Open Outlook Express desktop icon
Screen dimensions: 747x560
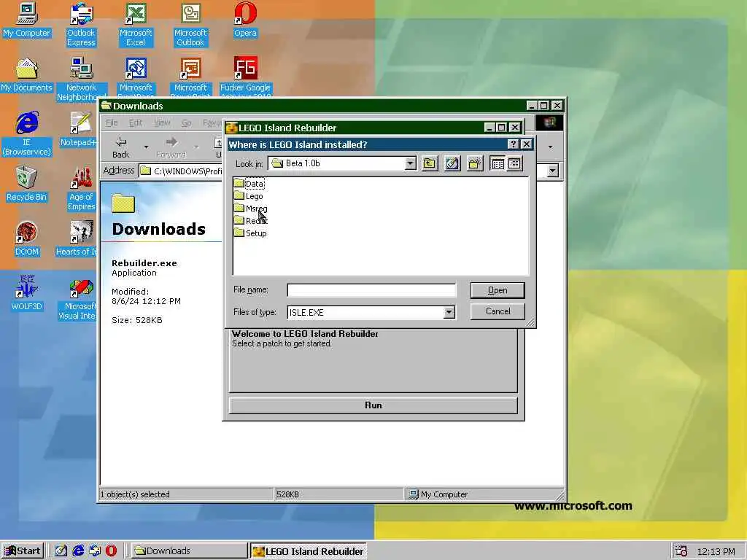[x=81, y=25]
